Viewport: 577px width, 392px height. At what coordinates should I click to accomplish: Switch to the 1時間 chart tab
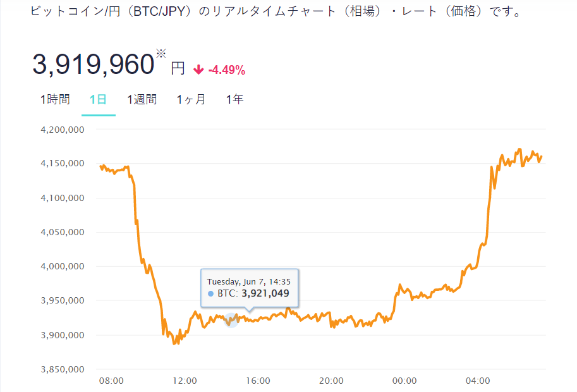click(54, 99)
